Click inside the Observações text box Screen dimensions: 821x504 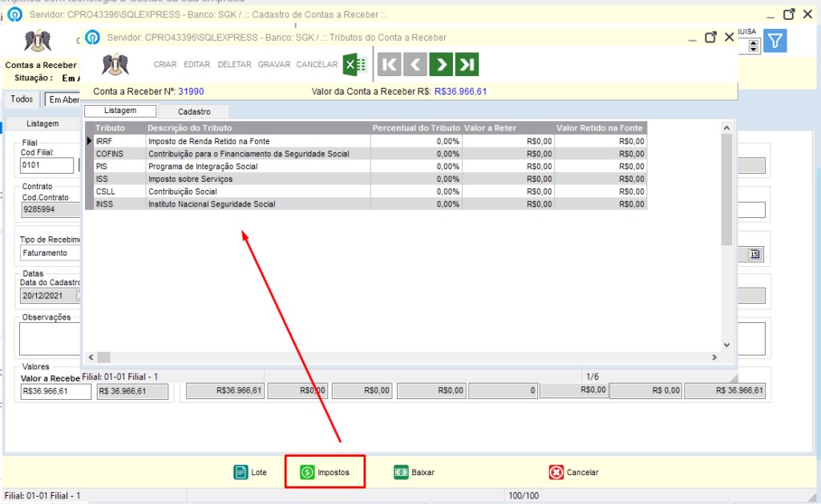click(x=50, y=339)
